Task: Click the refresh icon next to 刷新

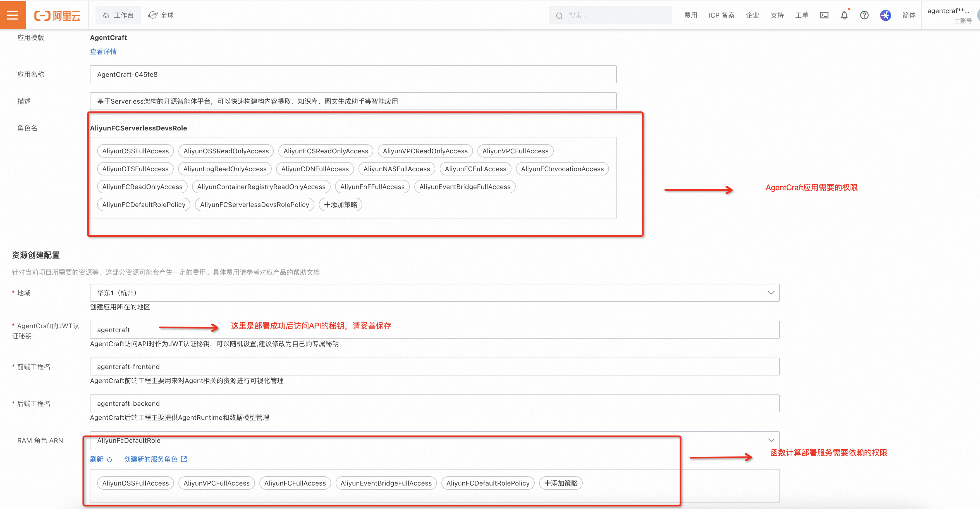Action: [109, 460]
